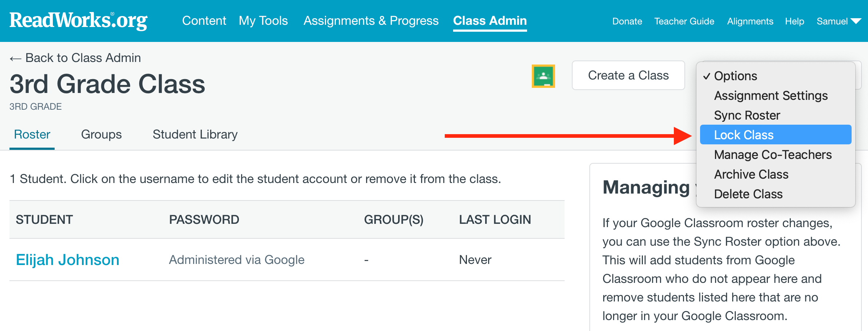
Task: Open the My Tools menu
Action: pos(263,21)
